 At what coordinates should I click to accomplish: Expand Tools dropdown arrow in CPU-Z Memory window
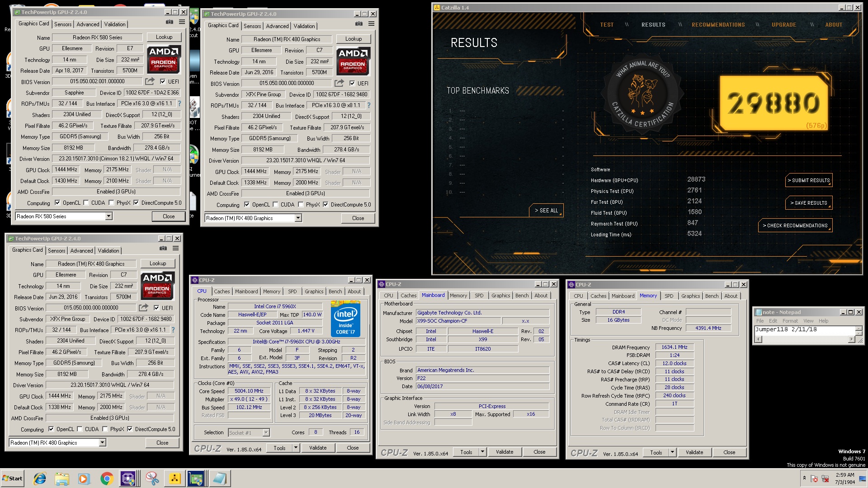pos(672,452)
